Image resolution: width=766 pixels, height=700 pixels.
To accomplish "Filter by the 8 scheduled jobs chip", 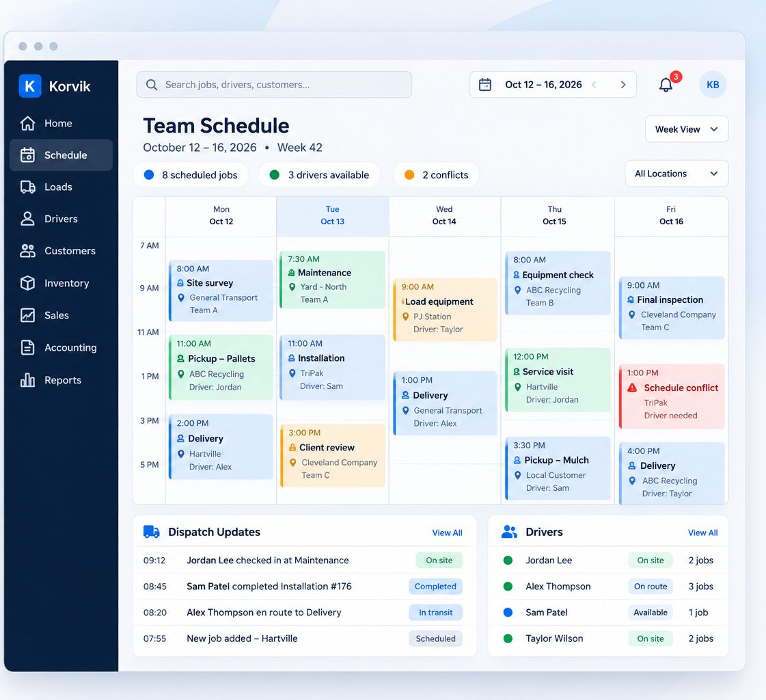I will coord(191,175).
